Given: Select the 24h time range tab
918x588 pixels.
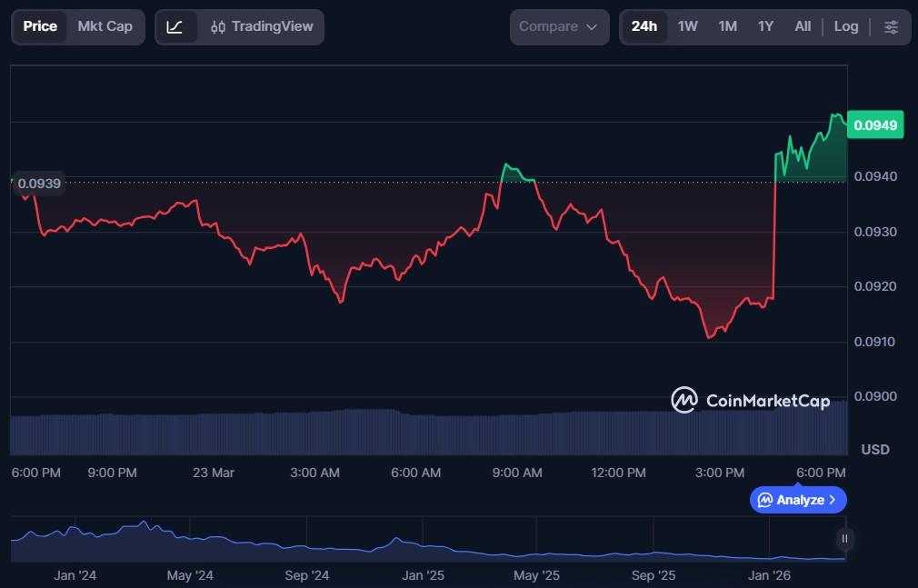Looking at the screenshot, I should (644, 27).
